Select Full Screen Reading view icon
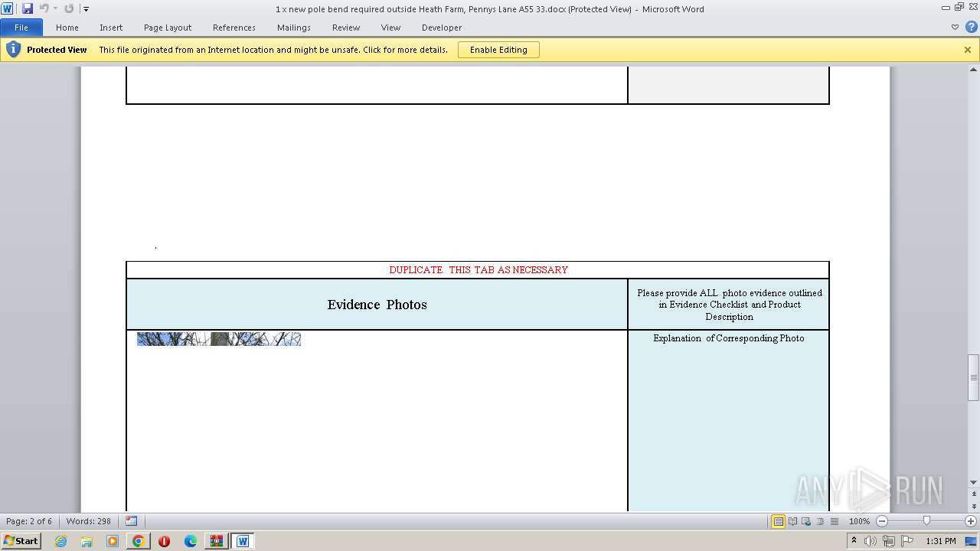 [792, 521]
